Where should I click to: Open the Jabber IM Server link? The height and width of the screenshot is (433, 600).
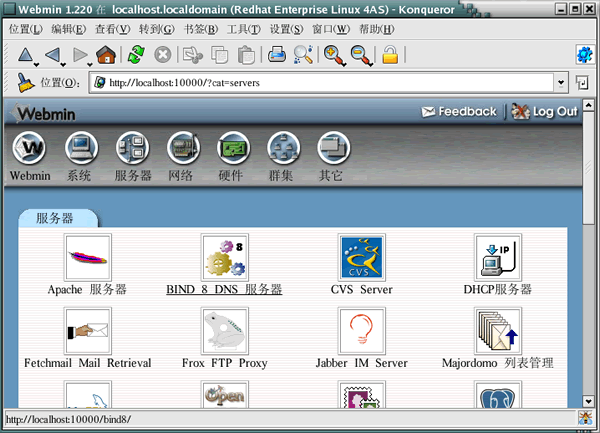pyautogui.click(x=362, y=363)
